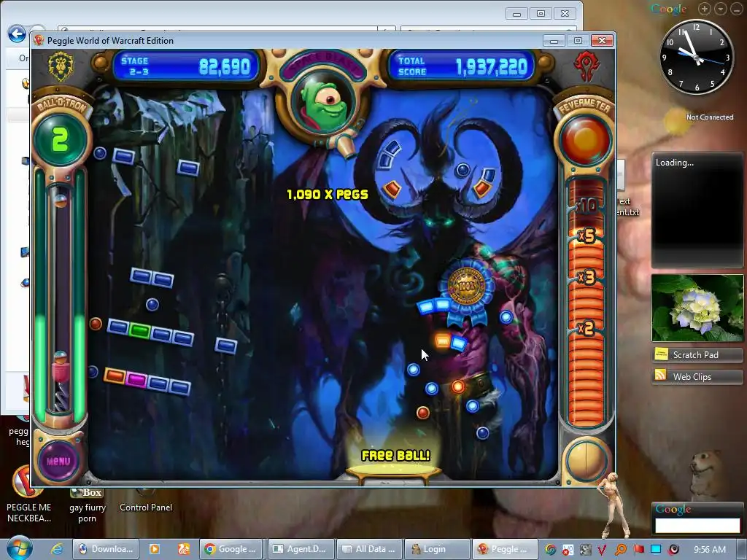Open the sidebar dropdown arrow button
747x560 pixels.
721,9
